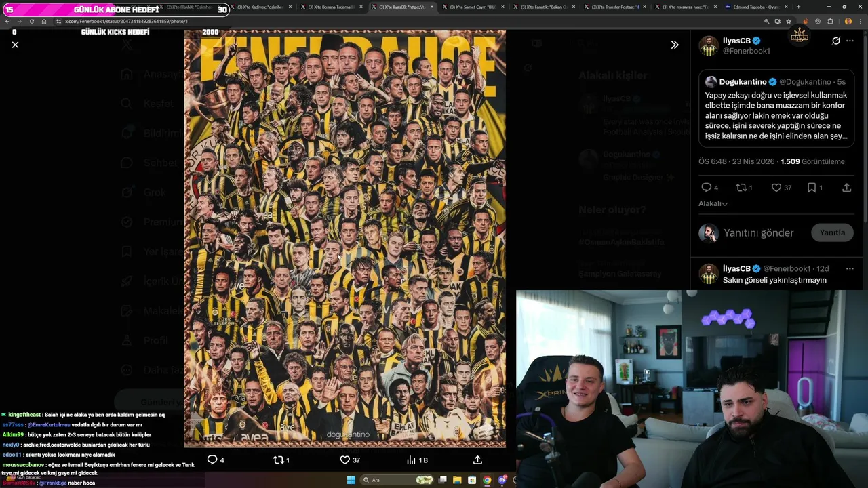
Task: Click the browser reload icon
Action: tap(31, 21)
